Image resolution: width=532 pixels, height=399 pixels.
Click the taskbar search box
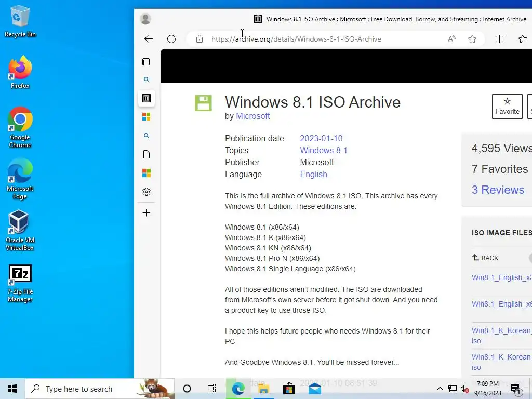100,389
